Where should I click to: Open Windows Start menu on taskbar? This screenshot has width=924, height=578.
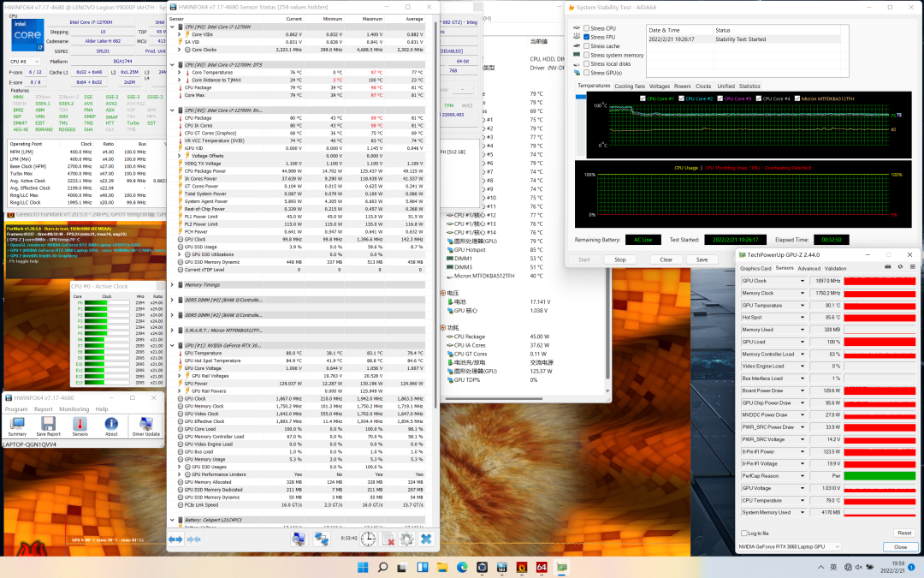(361, 568)
